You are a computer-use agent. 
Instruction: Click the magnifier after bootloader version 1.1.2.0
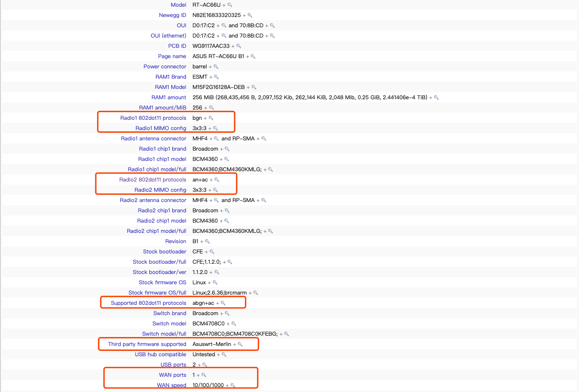coord(217,272)
